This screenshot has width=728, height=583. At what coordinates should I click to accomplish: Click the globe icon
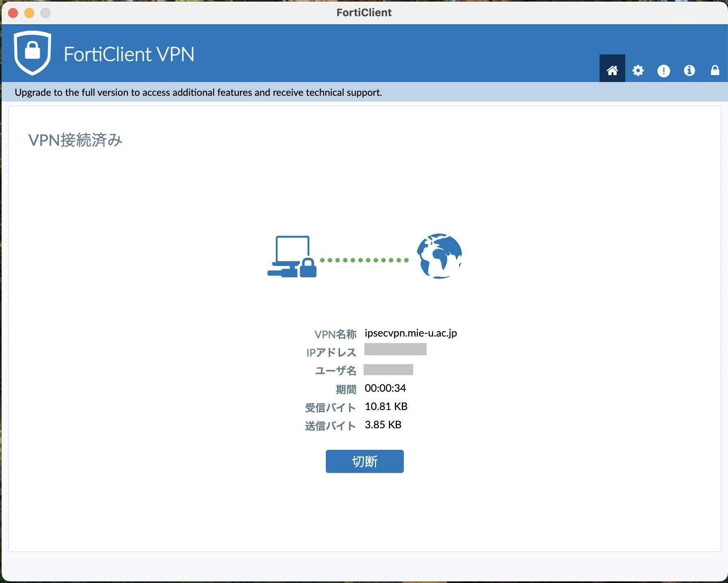439,256
